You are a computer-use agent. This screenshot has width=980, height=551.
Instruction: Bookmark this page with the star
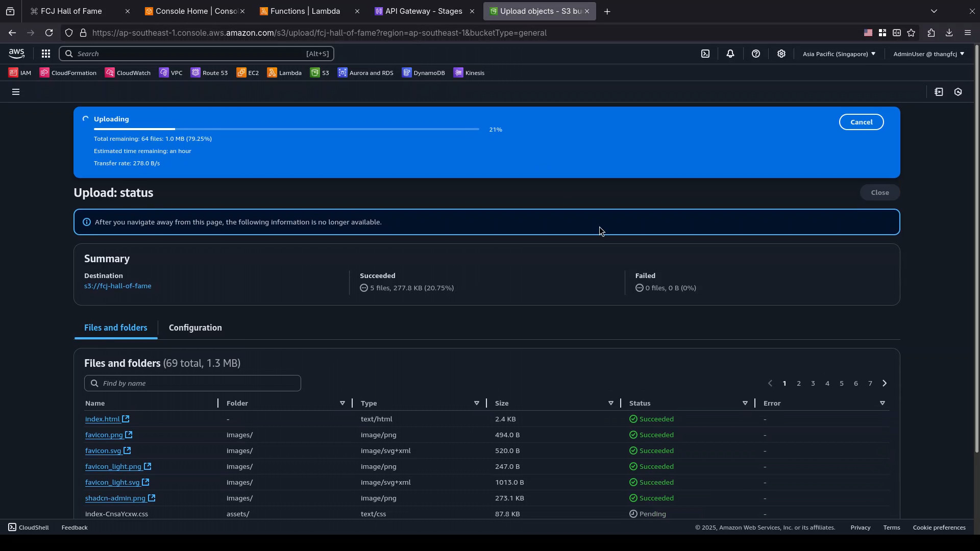pos(912,33)
